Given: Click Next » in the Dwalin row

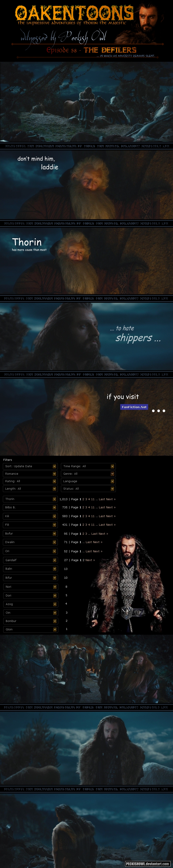Looking at the screenshot, I should [98, 542].
